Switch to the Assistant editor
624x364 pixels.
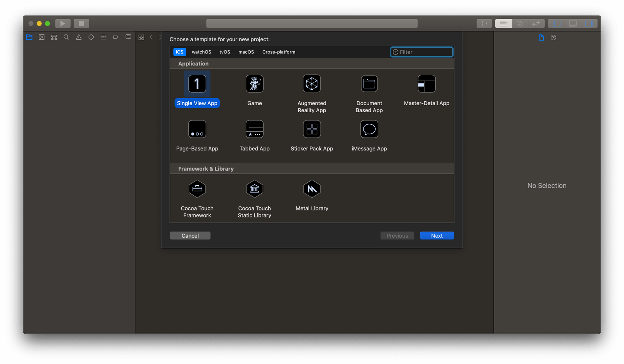[520, 23]
